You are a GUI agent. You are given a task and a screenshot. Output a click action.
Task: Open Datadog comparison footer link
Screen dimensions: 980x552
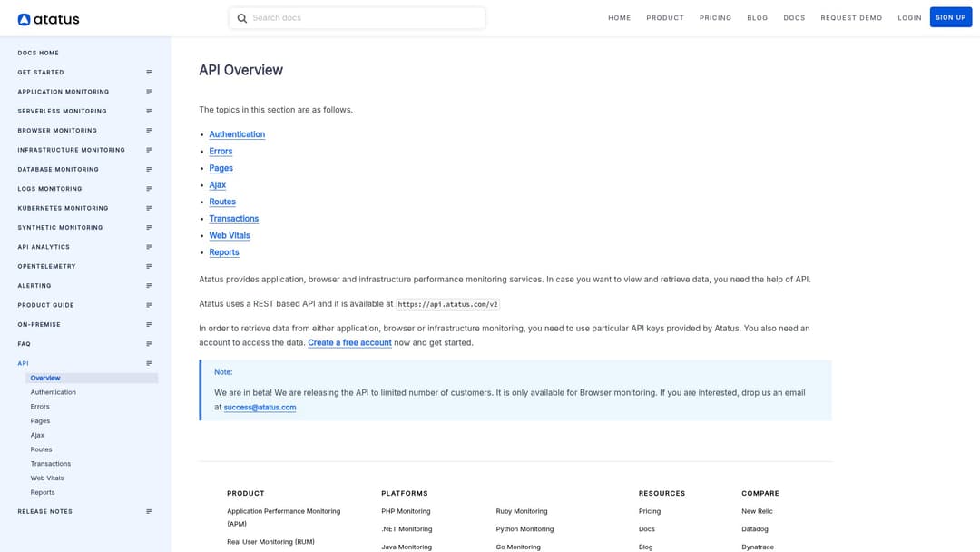pyautogui.click(x=754, y=529)
